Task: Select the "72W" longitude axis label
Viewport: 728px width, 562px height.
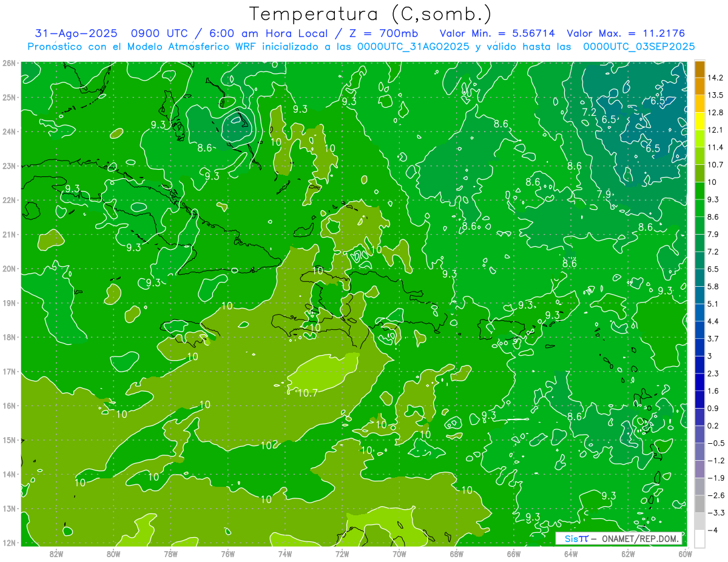Action: [x=342, y=554]
